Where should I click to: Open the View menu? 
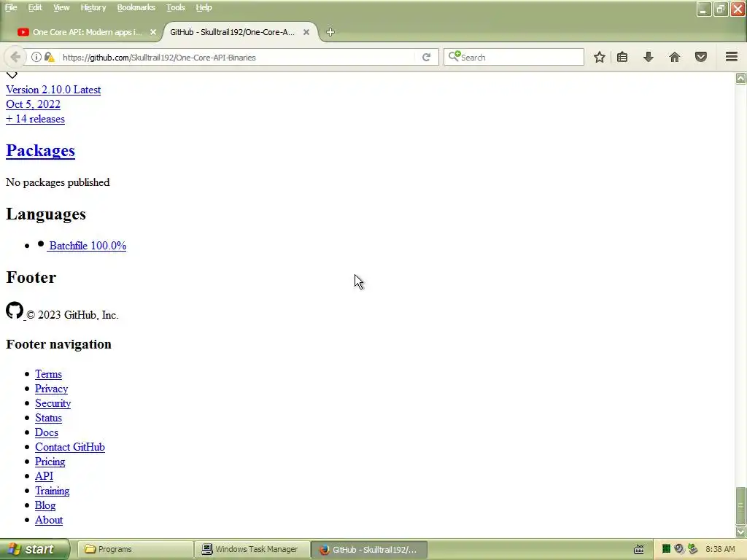click(61, 7)
